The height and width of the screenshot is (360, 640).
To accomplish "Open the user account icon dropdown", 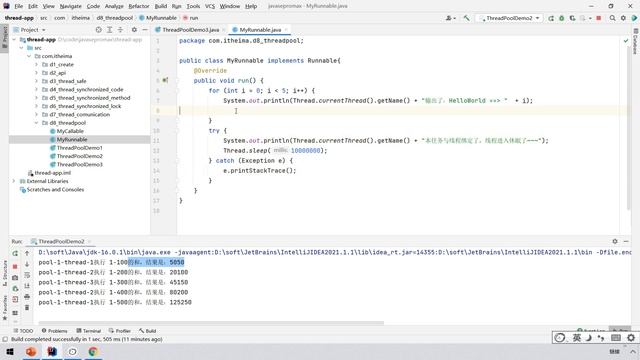I will tap(451, 18).
